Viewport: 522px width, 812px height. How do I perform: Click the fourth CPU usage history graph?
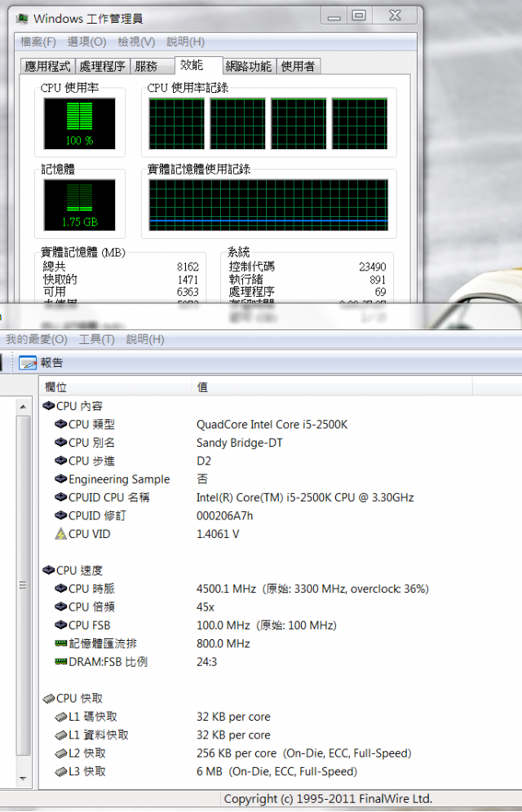(x=360, y=124)
